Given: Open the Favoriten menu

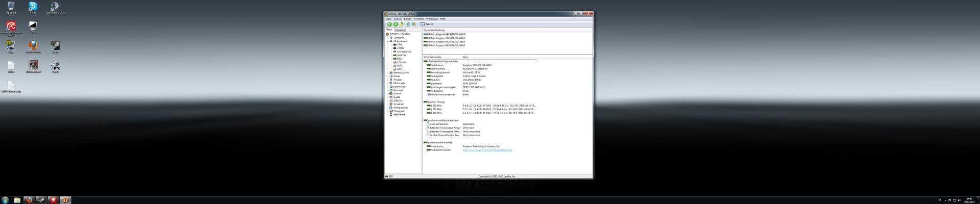Looking at the screenshot, I should (x=419, y=19).
